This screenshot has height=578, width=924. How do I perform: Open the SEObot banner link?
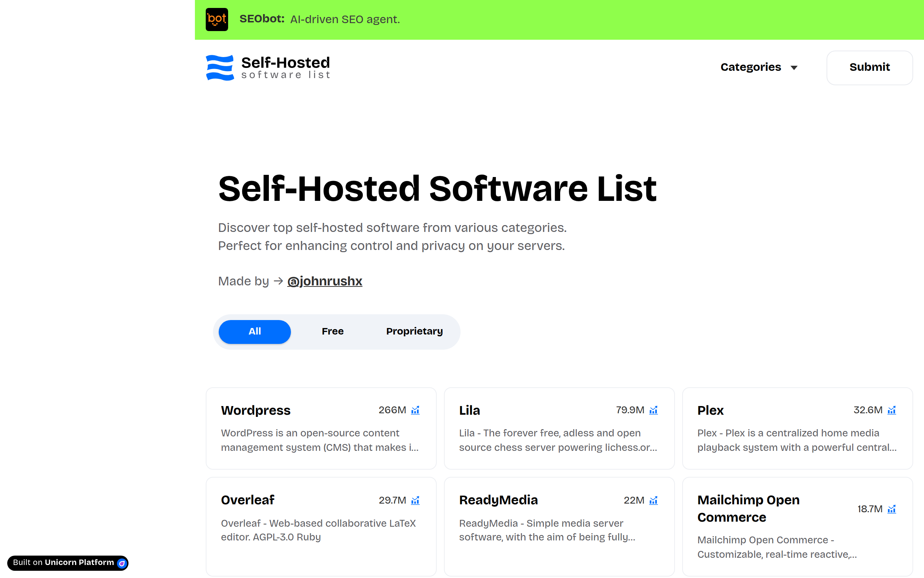559,20
